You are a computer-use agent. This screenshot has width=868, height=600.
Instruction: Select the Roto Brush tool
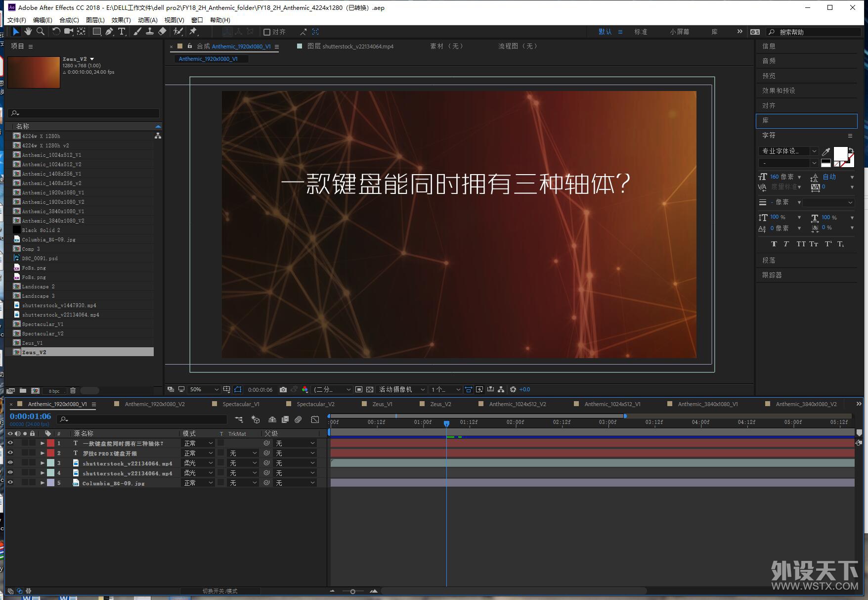click(178, 32)
